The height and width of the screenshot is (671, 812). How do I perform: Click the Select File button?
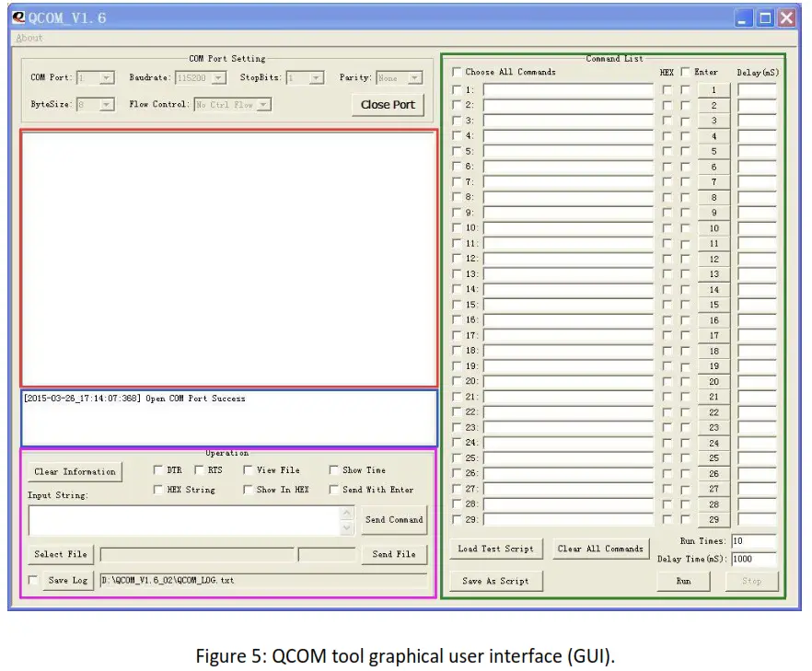(61, 554)
